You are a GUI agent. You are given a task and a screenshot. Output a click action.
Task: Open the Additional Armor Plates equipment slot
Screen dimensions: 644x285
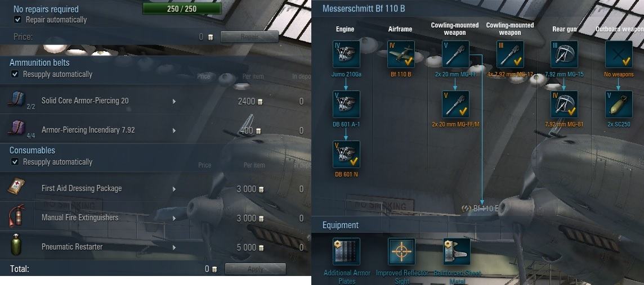pos(346,252)
